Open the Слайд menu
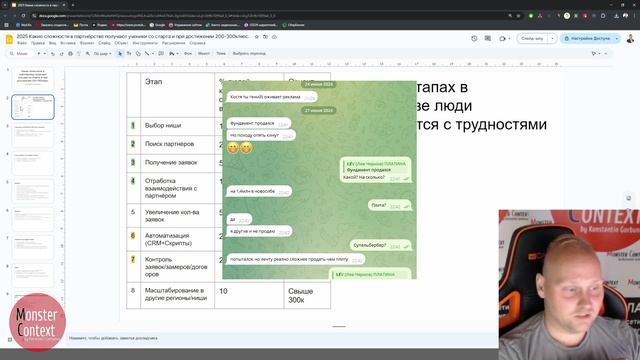The width and height of the screenshot is (640, 360). point(104,43)
